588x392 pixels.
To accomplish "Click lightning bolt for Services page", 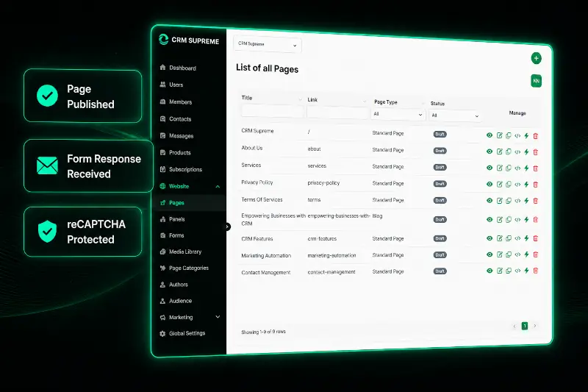I will (526, 168).
